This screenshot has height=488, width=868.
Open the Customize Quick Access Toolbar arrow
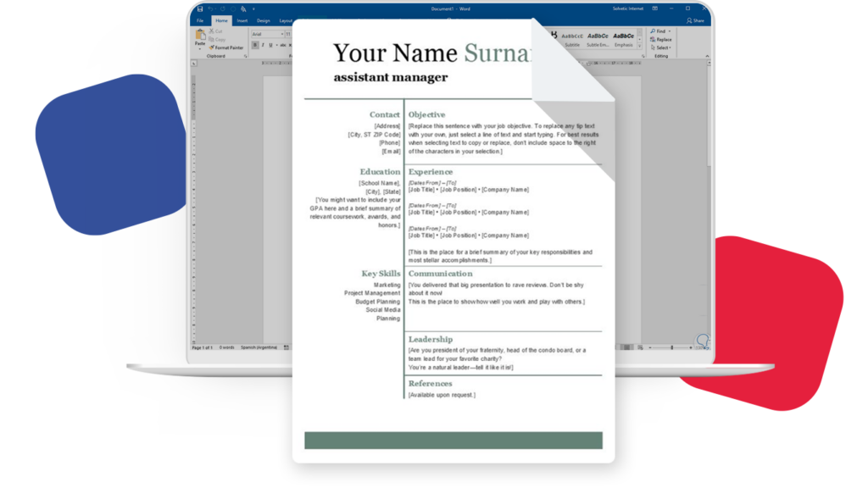point(253,8)
